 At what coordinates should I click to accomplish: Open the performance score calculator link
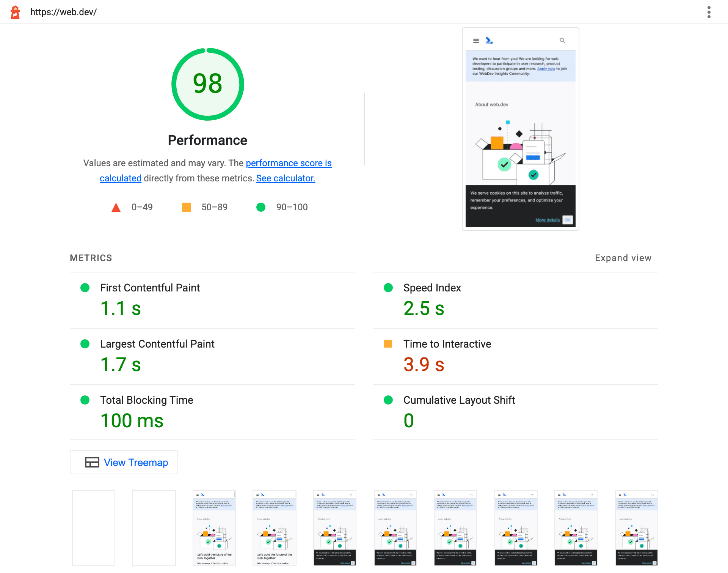click(287, 178)
